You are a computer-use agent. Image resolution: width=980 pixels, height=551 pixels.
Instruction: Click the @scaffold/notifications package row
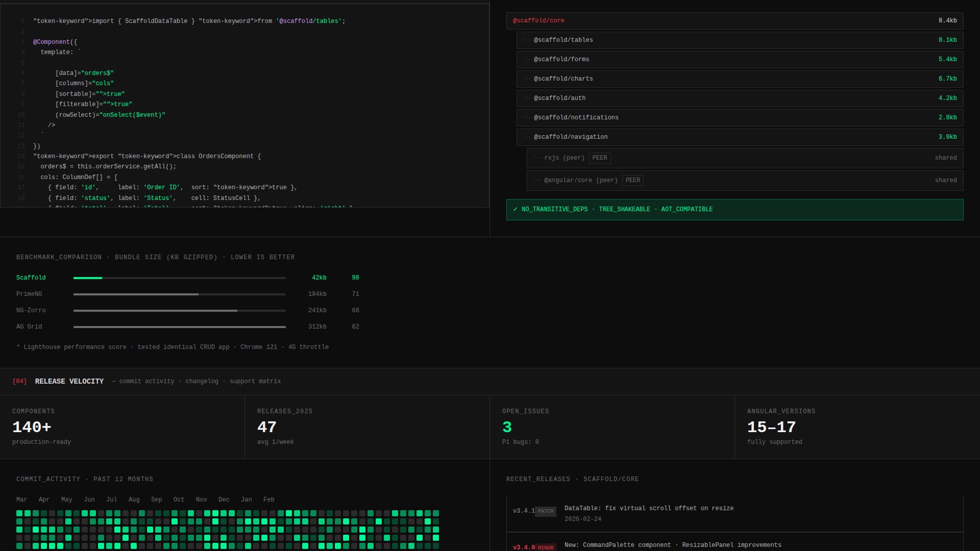pos(740,118)
